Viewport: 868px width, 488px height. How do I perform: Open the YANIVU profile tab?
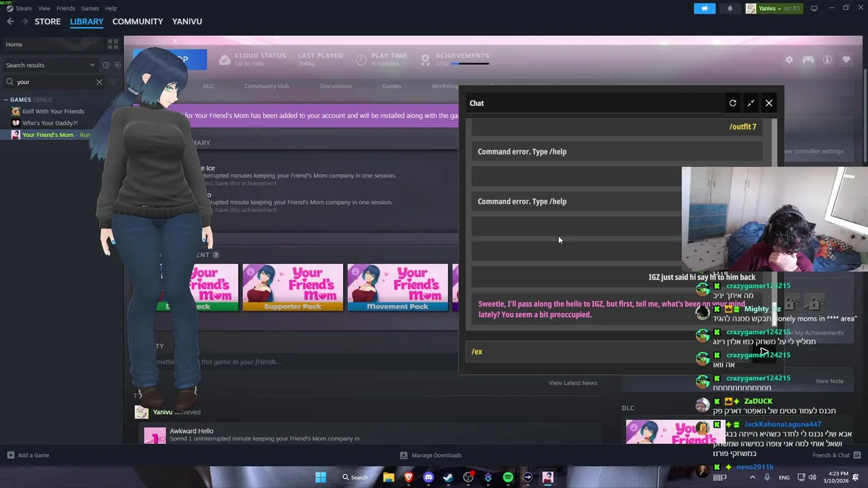(187, 22)
